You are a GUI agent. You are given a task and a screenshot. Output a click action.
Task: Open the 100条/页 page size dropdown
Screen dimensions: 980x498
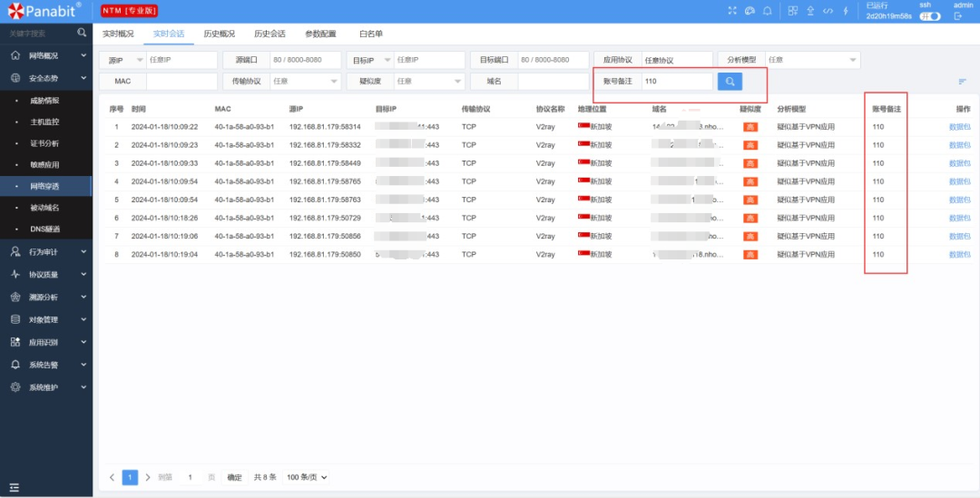(307, 477)
